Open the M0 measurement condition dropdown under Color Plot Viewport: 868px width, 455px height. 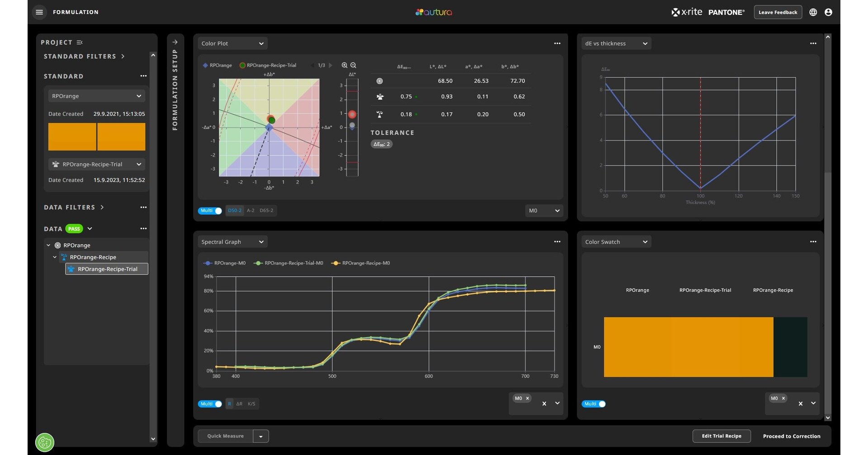click(x=544, y=211)
